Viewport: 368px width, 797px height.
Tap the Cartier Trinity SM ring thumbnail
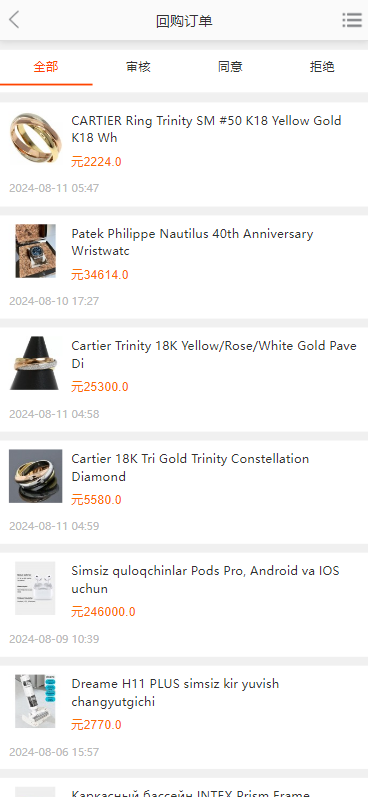click(36, 138)
